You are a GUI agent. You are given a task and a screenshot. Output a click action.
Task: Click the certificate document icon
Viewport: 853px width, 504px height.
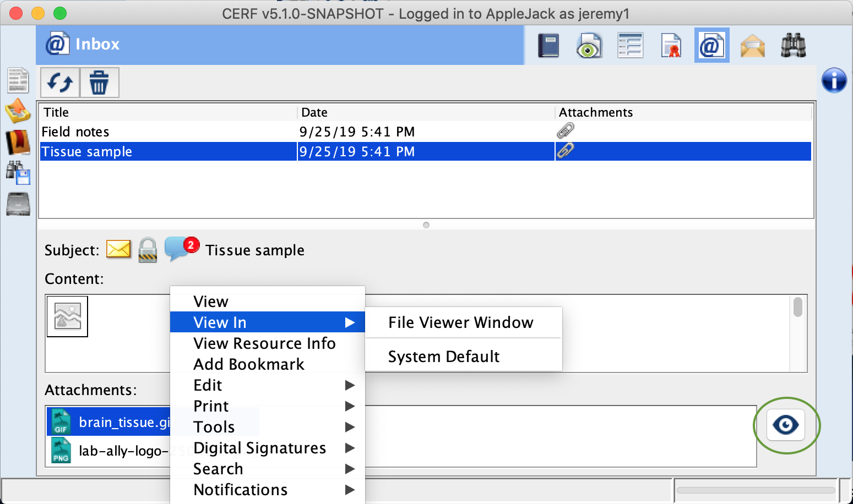[671, 46]
